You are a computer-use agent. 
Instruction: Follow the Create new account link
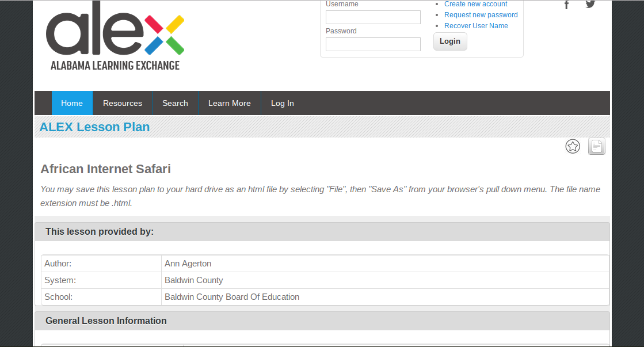coord(475,4)
